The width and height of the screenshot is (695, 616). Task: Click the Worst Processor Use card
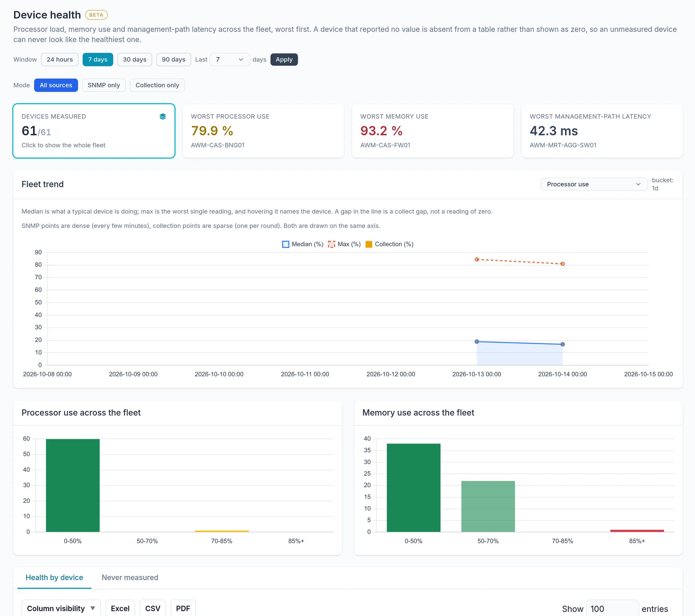click(263, 131)
